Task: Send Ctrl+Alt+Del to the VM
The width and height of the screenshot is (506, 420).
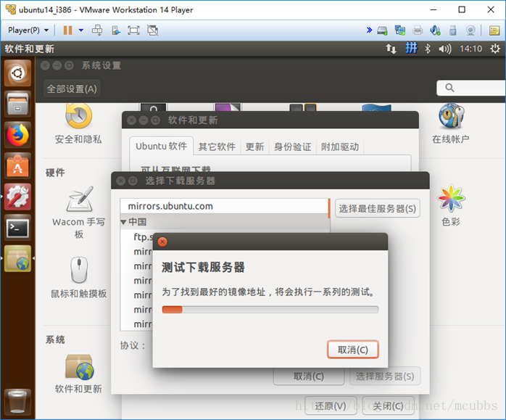Action: point(97,30)
